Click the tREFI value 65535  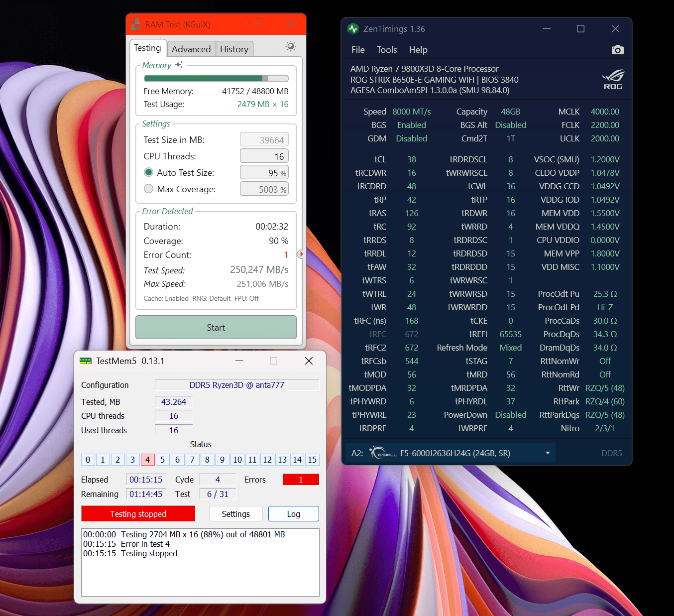[511, 334]
